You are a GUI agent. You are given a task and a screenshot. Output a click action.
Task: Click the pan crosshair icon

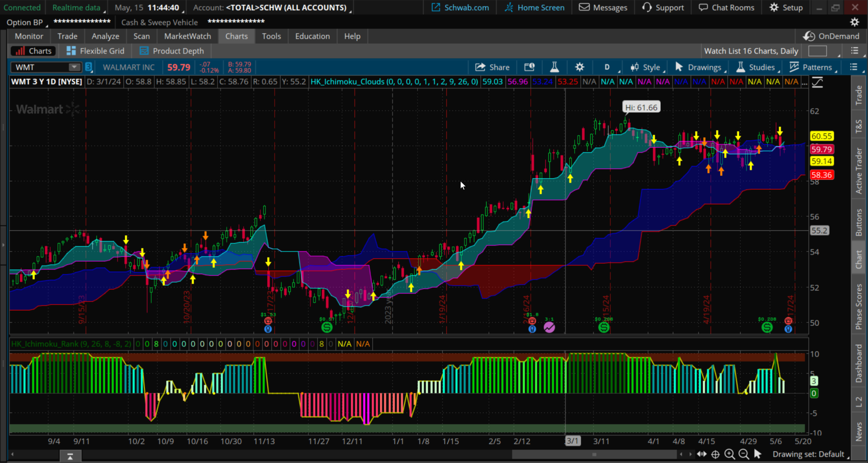715,454
